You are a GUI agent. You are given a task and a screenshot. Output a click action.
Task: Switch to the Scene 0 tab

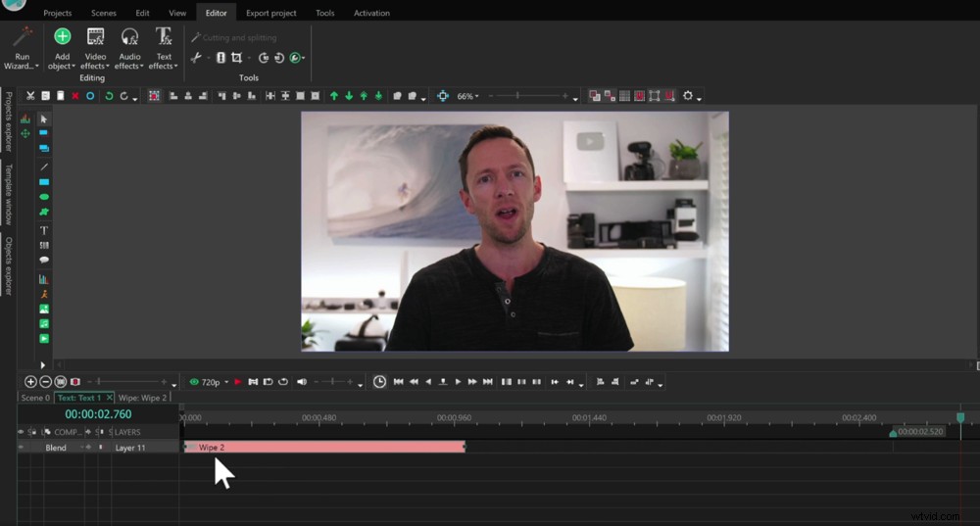coord(35,398)
